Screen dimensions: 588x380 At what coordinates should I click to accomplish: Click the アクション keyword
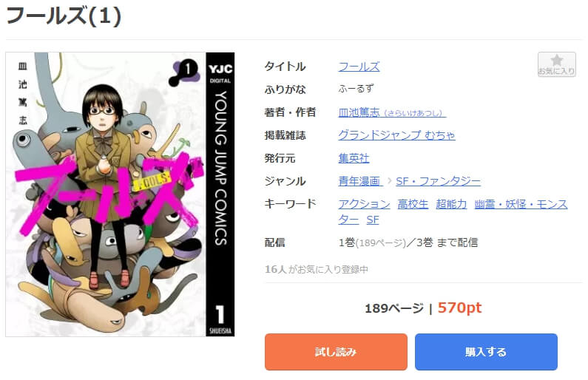pos(364,204)
